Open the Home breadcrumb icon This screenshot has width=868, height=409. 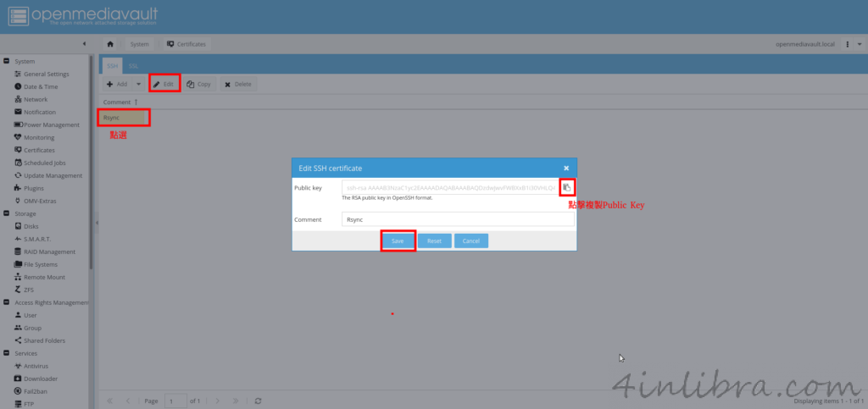(111, 43)
